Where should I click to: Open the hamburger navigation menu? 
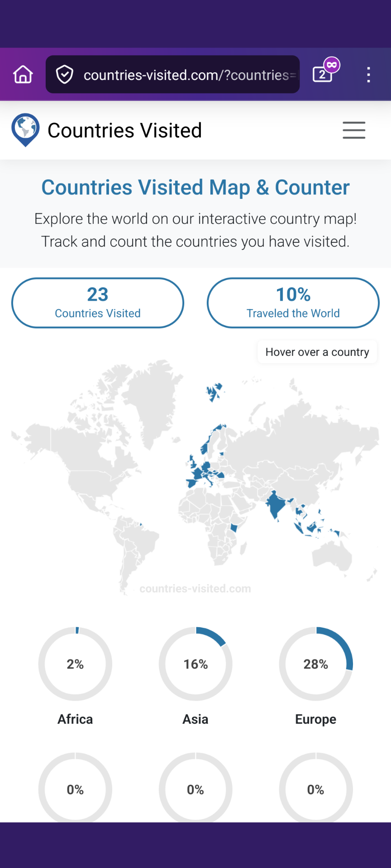pos(354,130)
